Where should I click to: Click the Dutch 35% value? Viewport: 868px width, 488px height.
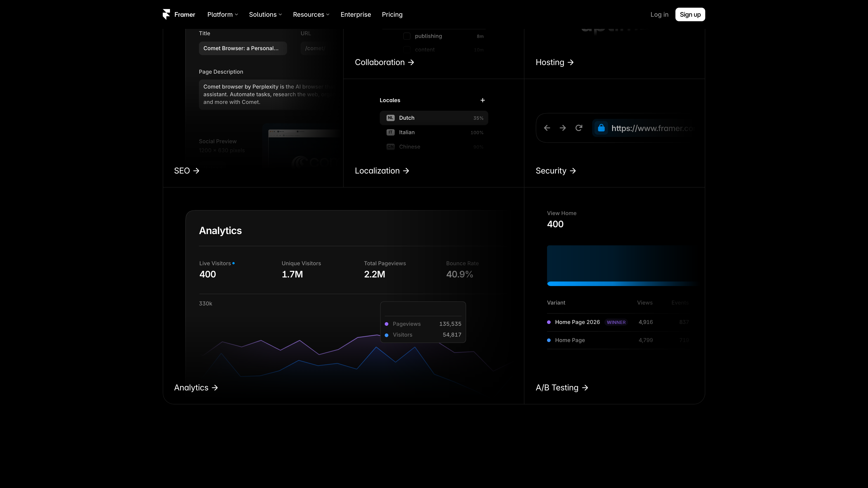click(x=478, y=118)
